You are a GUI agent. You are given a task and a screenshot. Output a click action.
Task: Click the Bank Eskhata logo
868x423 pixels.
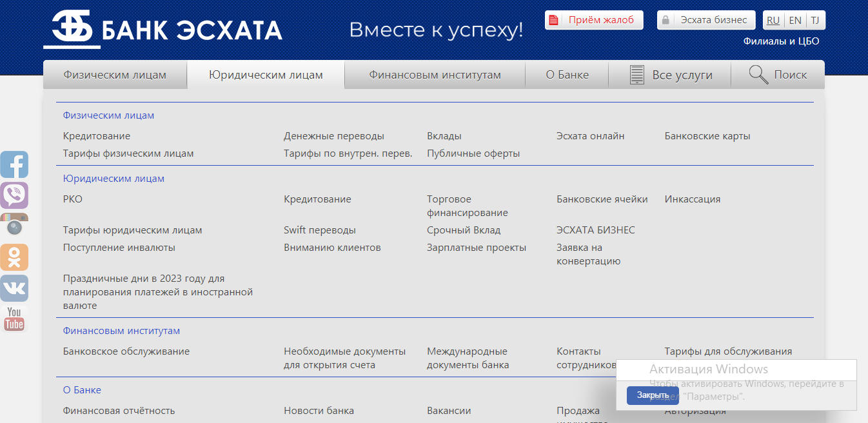163,30
